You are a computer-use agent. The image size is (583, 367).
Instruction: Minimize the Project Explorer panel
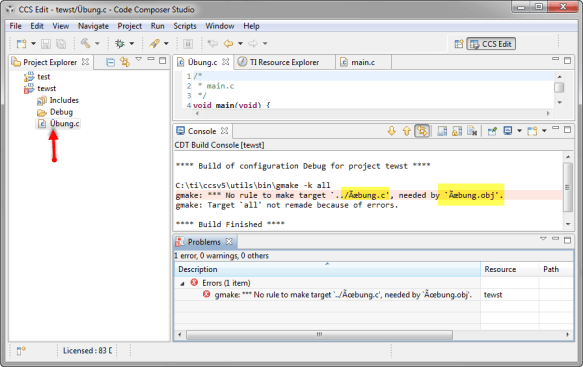tap(151, 59)
